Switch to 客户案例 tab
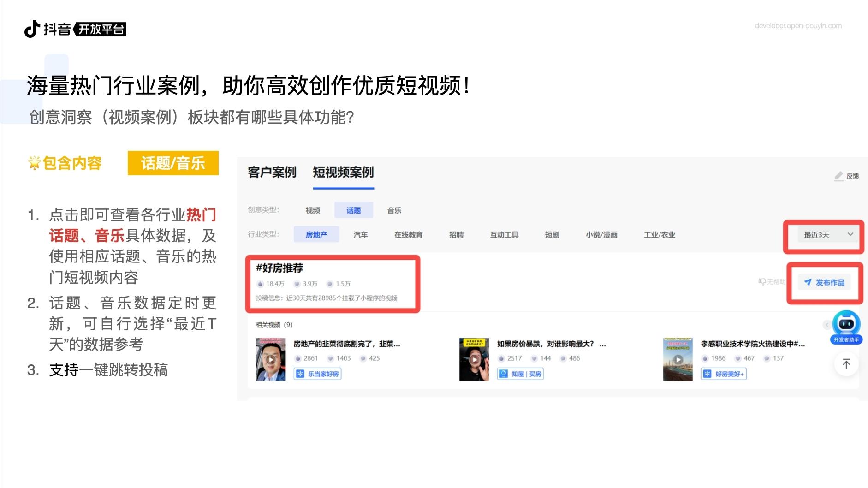 (x=272, y=173)
